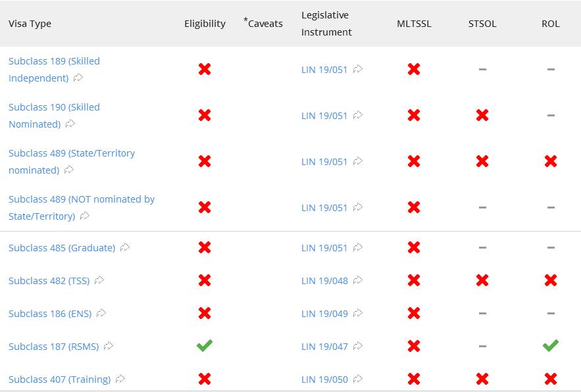Click the STSOL column header

482,24
